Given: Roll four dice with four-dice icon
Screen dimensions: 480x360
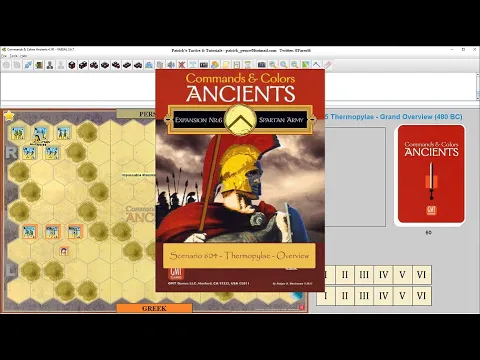Looking at the screenshot, I should click(105, 65).
